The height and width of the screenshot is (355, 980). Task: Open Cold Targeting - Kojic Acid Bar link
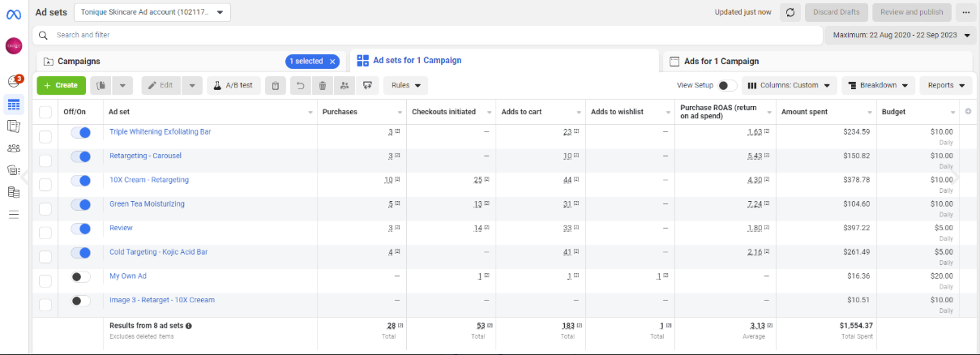158,252
